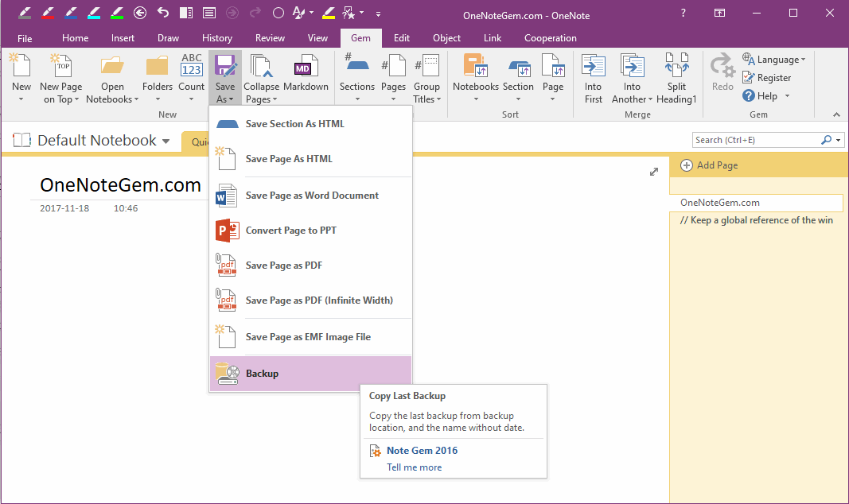Select the red pen in the quick access toolbar
Screen dimensions: 849x504
(48, 13)
